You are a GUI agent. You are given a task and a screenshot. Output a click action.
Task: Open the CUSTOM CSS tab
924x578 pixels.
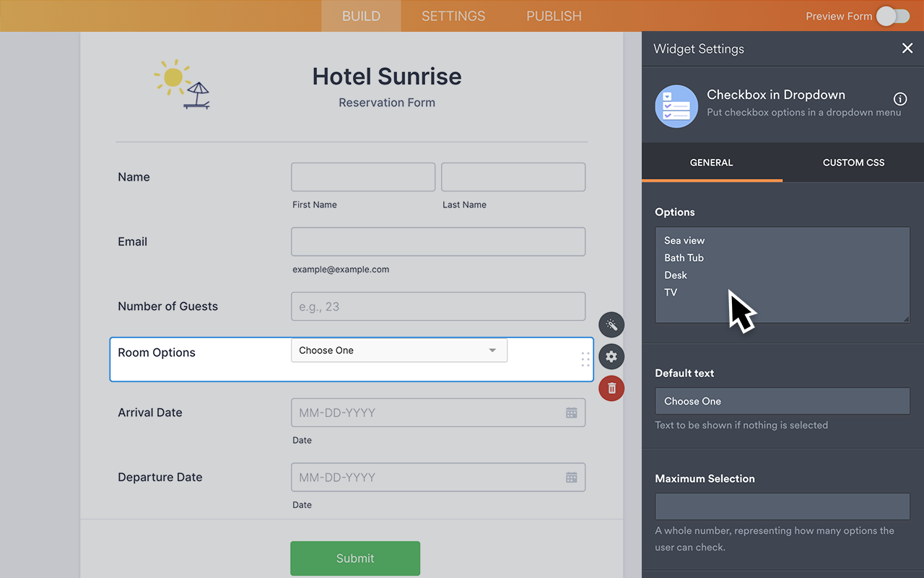pyautogui.click(x=853, y=163)
